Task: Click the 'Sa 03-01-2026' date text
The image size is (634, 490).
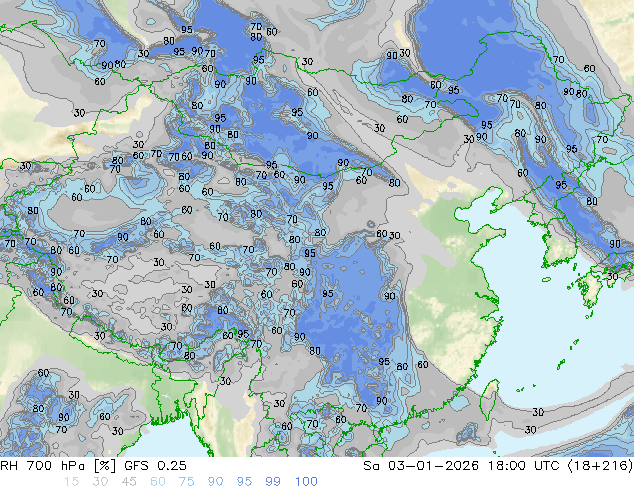Action: [421, 466]
